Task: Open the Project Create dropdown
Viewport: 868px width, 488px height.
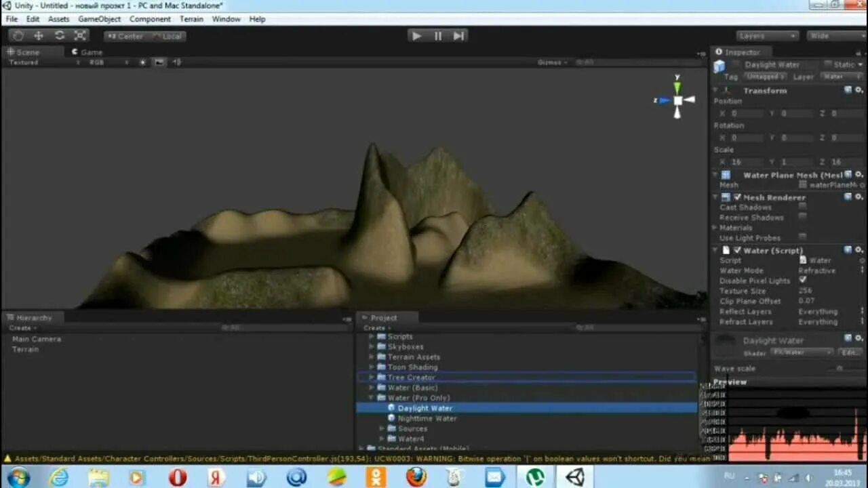Action: click(x=376, y=328)
